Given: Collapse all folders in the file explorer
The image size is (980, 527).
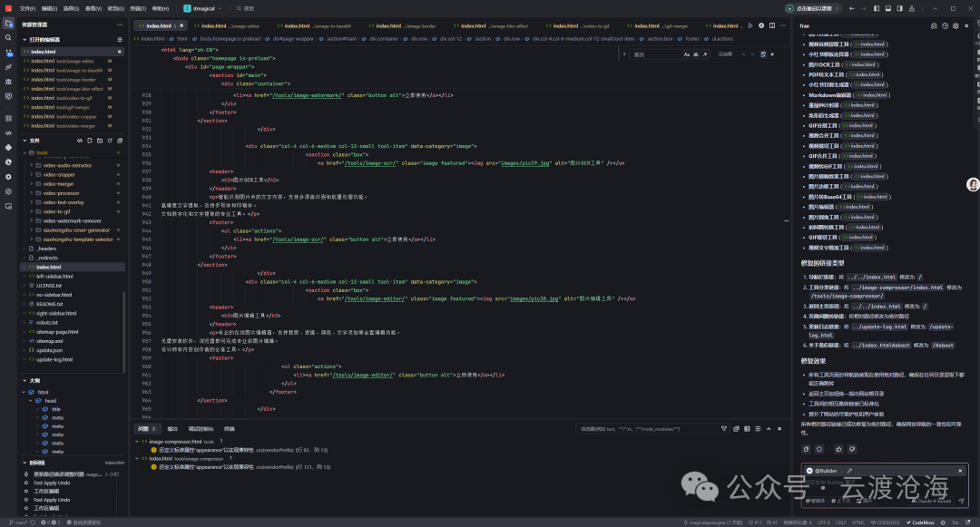Looking at the screenshot, I should tap(120, 141).
